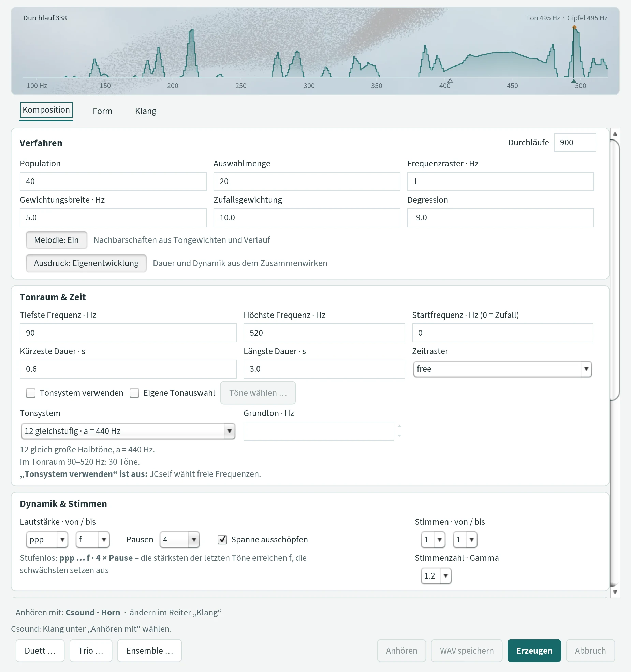Open the Tonsystem dropdown
631x672 pixels.
click(128, 431)
